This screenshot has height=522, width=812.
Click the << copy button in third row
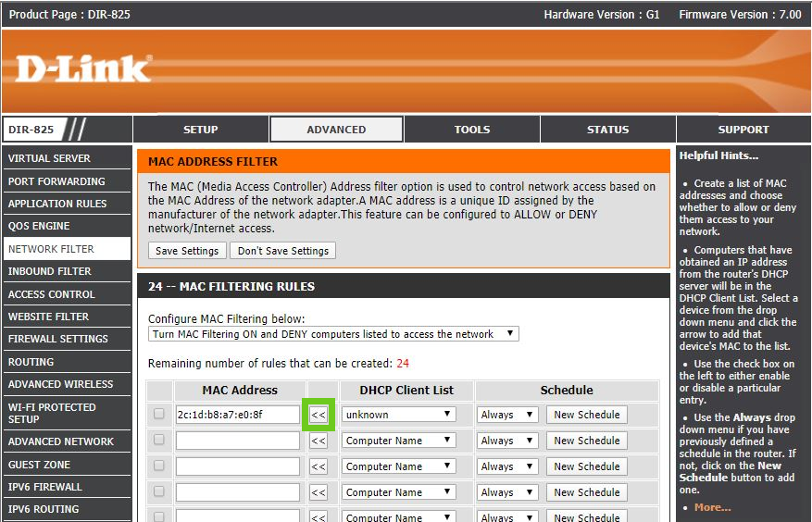click(319, 466)
